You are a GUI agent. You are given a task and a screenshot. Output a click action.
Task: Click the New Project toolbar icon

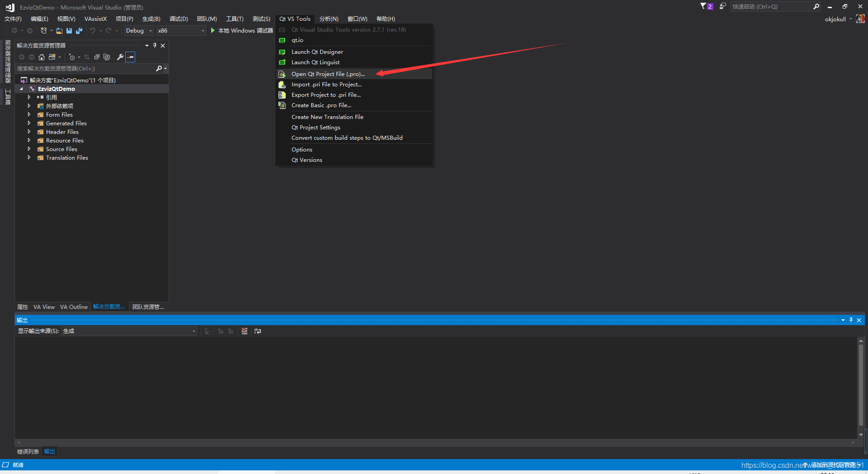44,31
